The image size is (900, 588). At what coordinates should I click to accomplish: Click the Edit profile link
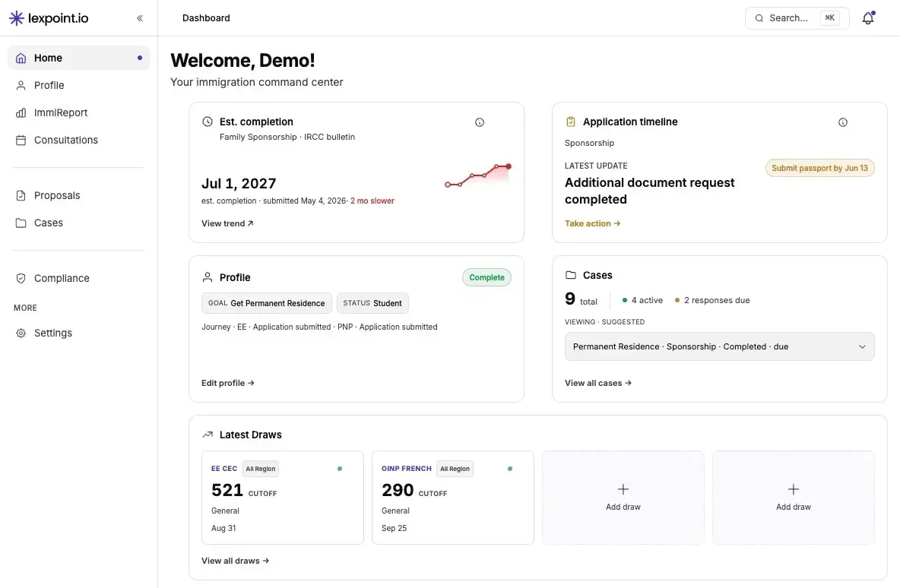228,383
